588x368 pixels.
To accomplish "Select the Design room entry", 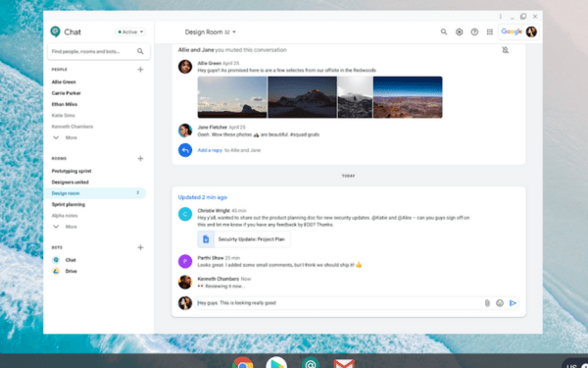I will [95, 193].
